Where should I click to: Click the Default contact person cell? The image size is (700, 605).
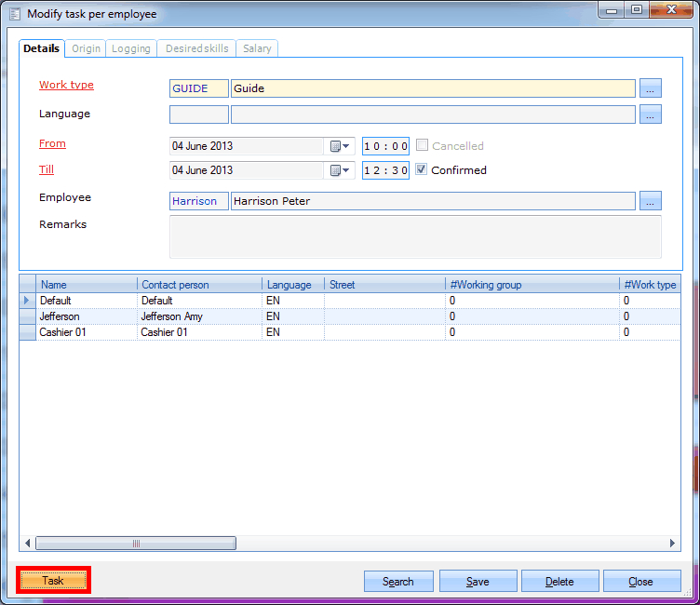199,301
